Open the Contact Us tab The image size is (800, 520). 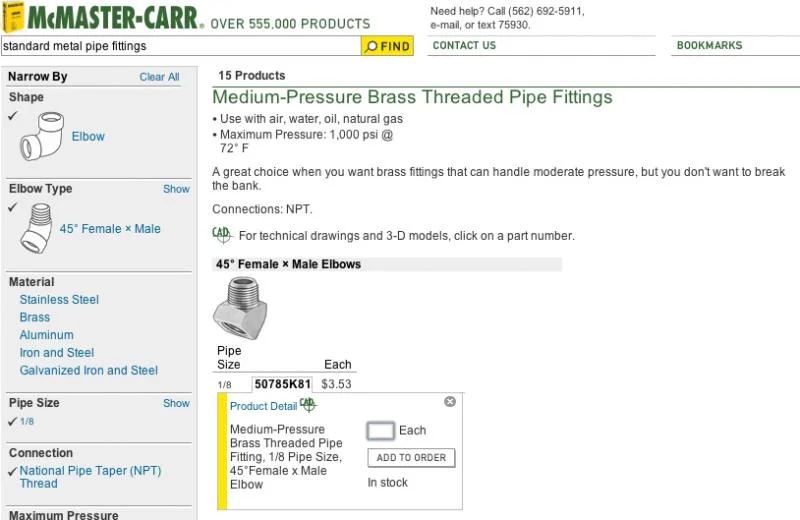click(x=464, y=46)
